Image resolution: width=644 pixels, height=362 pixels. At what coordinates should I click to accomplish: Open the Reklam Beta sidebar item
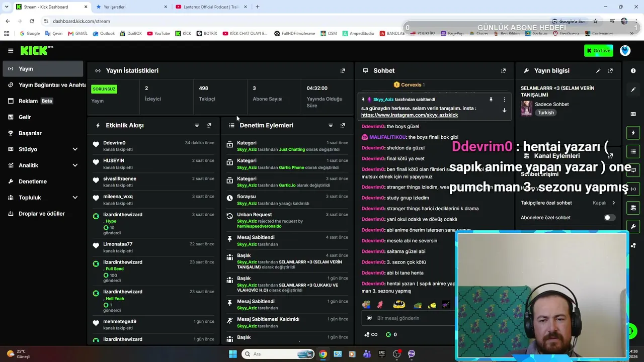(42, 101)
